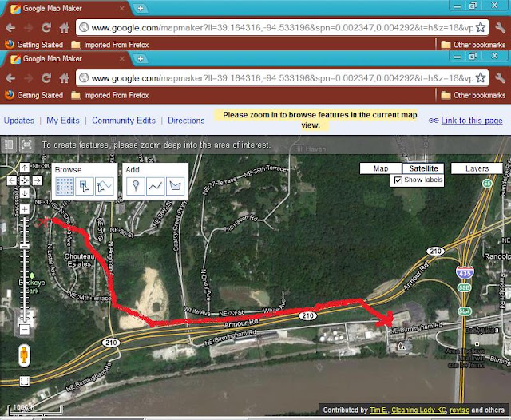The width and height of the screenshot is (511, 420).
Task: Click square tool below pegman
Action: (x=25, y=381)
